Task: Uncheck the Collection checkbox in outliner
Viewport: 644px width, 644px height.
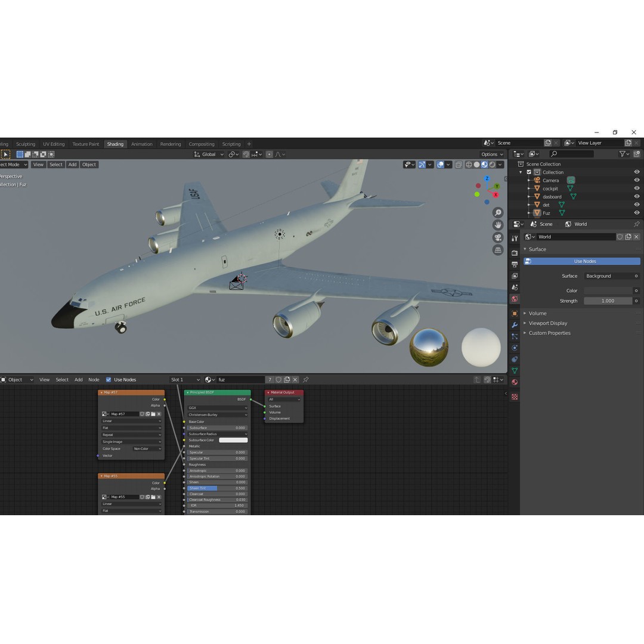Action: pos(529,172)
